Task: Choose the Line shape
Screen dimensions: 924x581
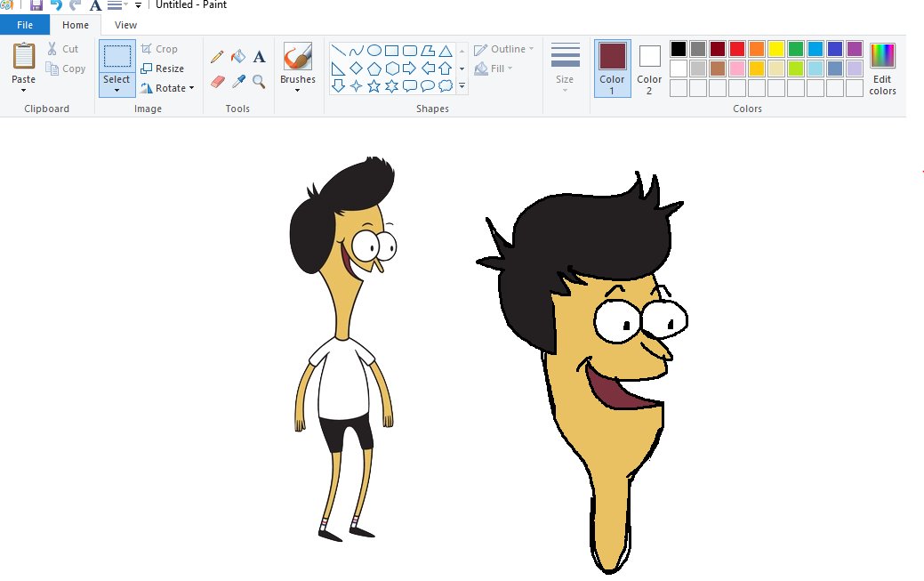Action: pos(338,51)
